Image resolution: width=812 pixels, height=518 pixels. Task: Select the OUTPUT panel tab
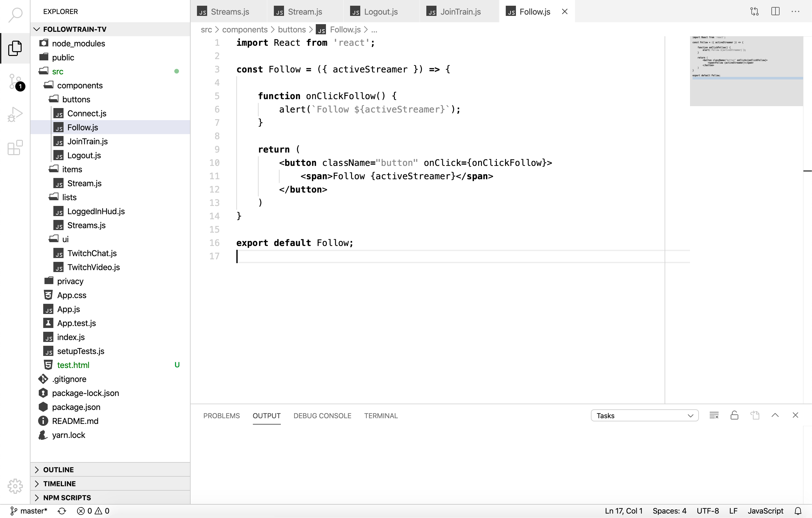[x=267, y=415]
